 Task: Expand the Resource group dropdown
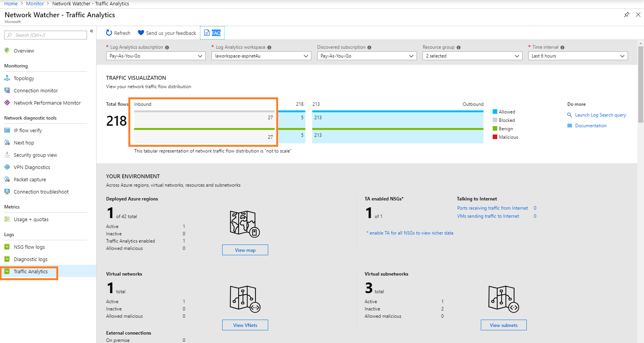(472, 56)
